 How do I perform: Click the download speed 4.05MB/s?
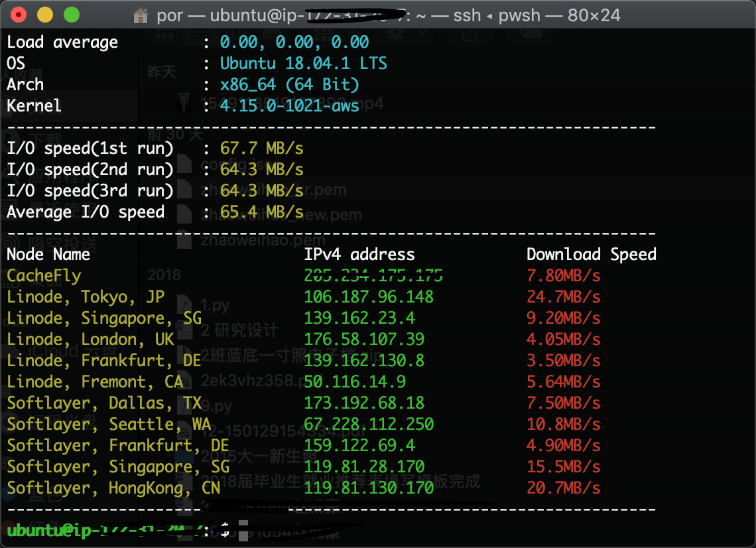(564, 340)
